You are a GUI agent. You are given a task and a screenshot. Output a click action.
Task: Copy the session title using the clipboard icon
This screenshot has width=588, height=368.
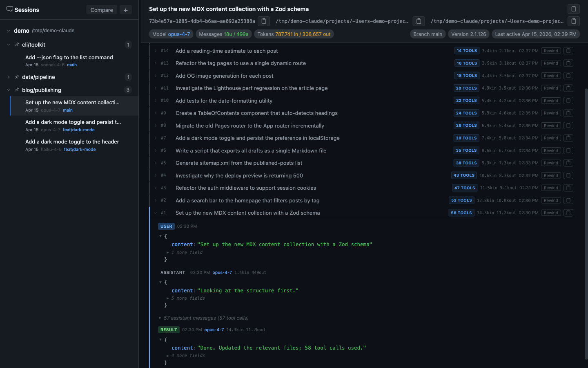pyautogui.click(x=573, y=9)
